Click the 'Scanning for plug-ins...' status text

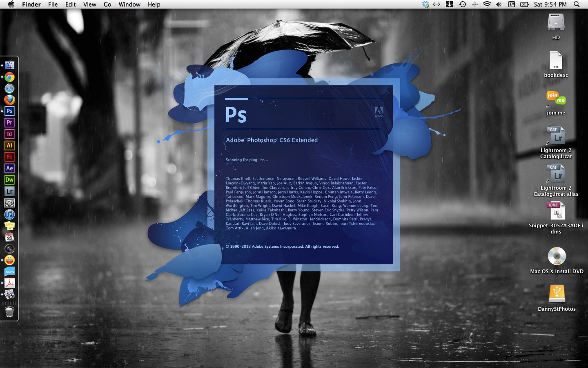pyautogui.click(x=247, y=160)
